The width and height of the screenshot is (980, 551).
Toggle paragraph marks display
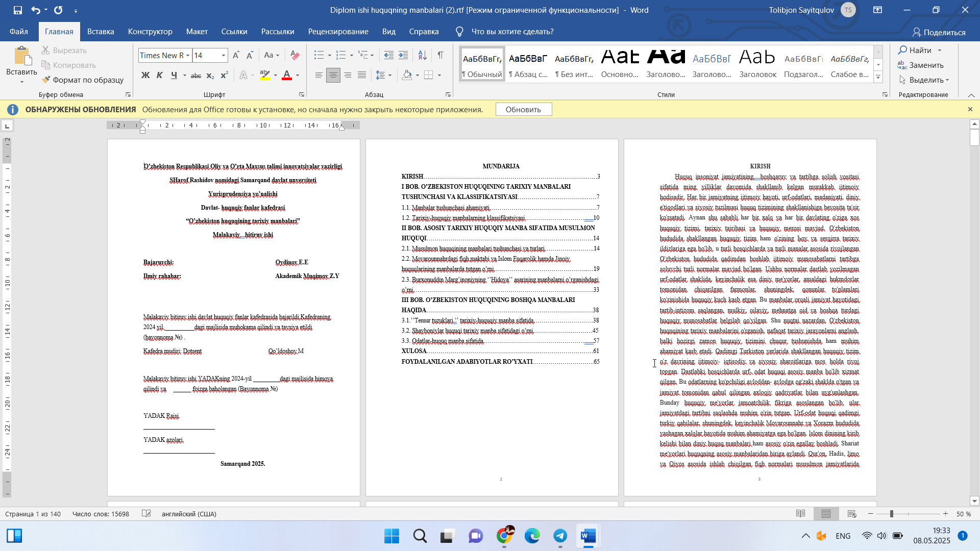pyautogui.click(x=440, y=55)
